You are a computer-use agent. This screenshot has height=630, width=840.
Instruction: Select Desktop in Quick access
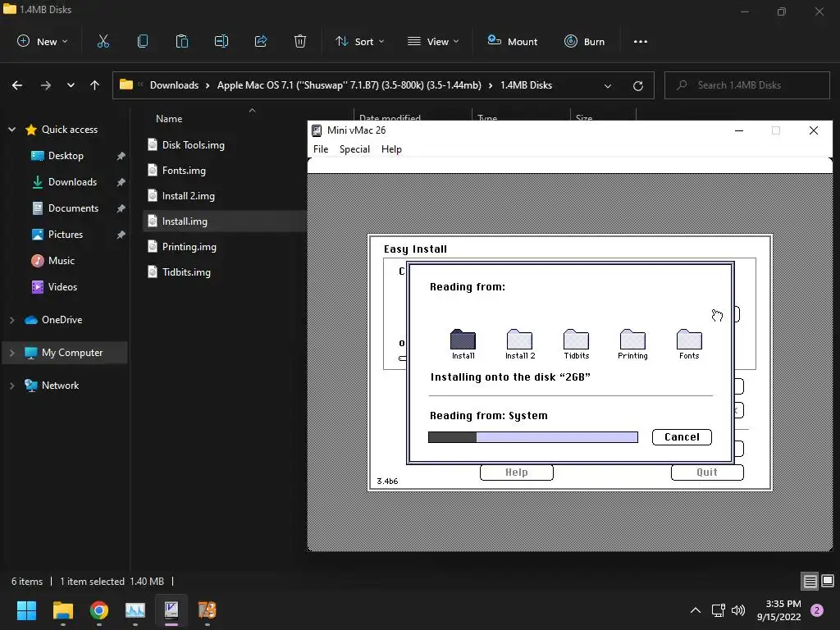pyautogui.click(x=66, y=156)
